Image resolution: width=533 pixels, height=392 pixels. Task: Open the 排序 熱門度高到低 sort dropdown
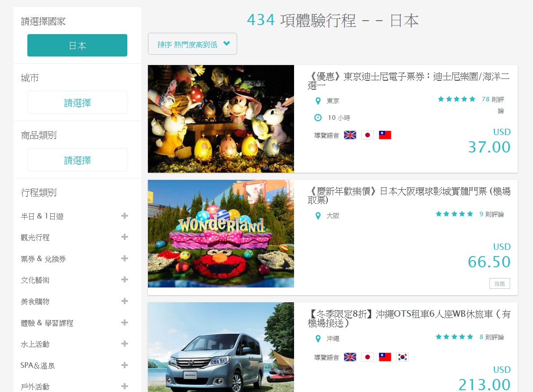(192, 44)
